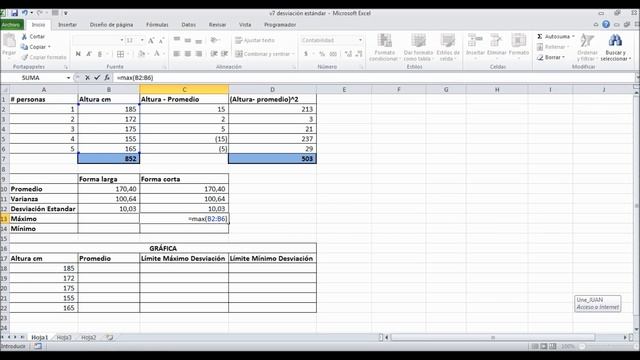Click the Insertar cells icon

coord(475,41)
